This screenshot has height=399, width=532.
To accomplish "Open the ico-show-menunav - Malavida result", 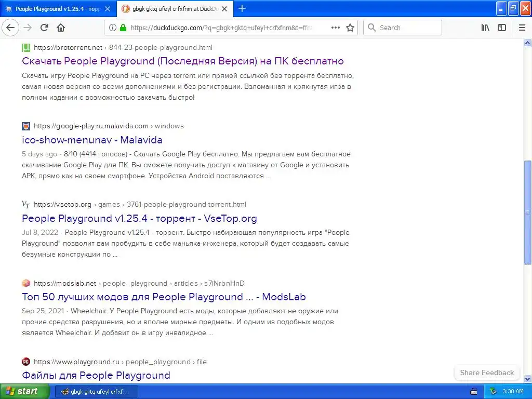I will (x=92, y=140).
